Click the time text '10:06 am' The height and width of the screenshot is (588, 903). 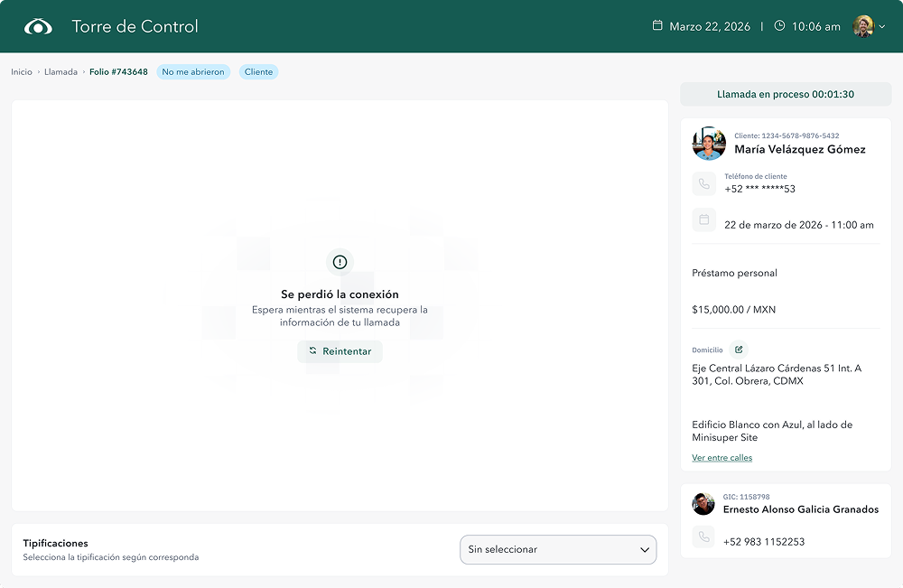click(x=816, y=26)
